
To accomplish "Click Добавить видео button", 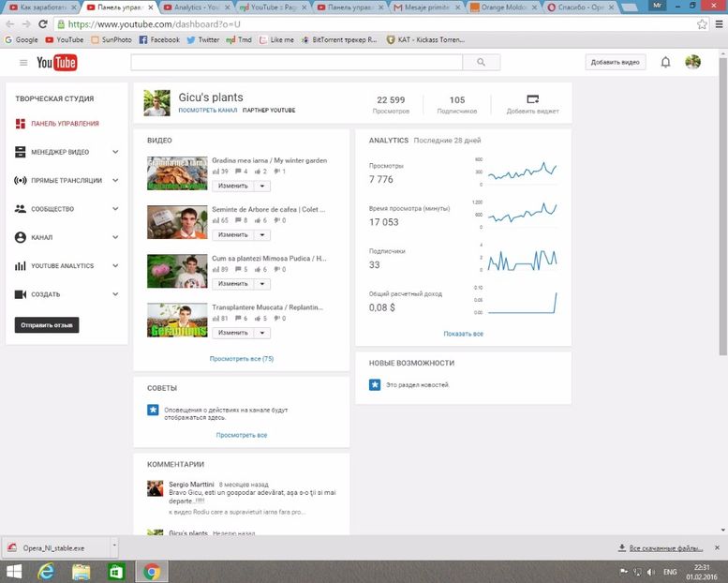I will click(616, 62).
